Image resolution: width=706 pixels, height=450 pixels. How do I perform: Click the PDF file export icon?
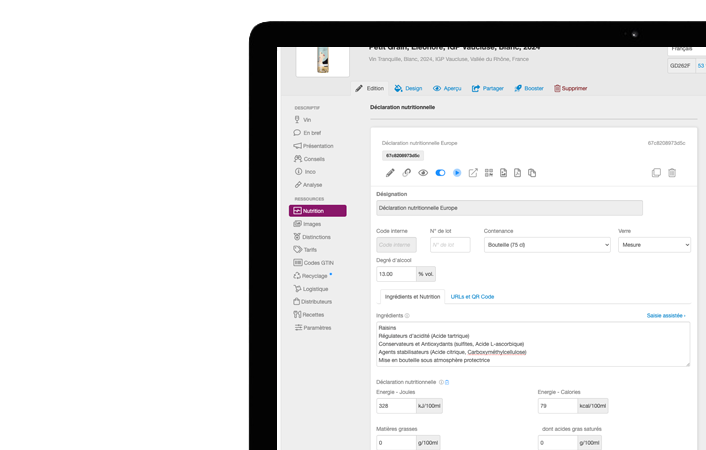(x=517, y=173)
